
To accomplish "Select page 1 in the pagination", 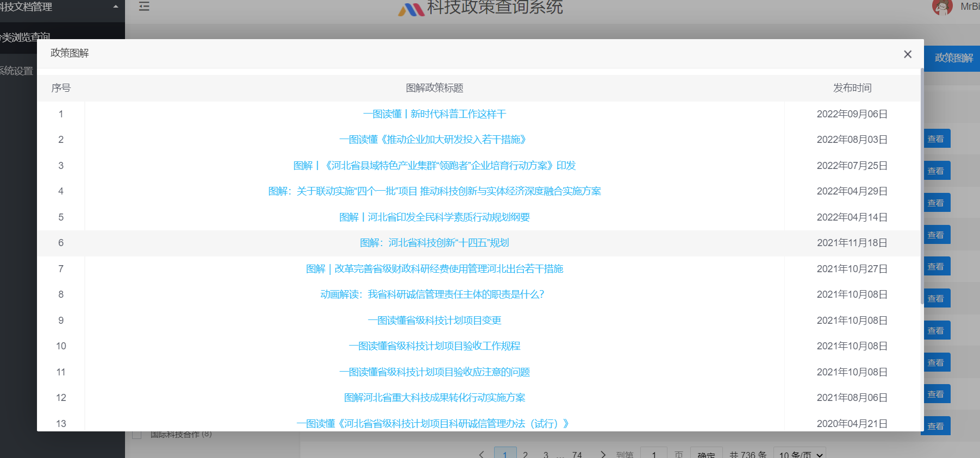I will tap(505, 453).
